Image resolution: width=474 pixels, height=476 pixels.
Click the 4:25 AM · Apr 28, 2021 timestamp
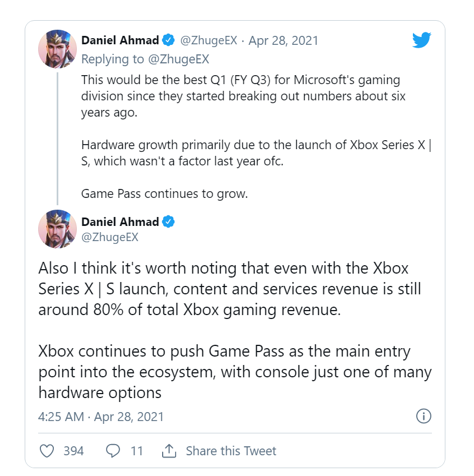click(101, 417)
